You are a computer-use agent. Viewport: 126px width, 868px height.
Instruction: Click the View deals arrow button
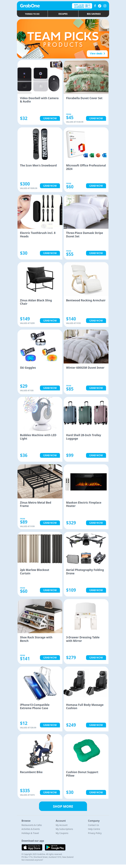[x=97, y=53]
